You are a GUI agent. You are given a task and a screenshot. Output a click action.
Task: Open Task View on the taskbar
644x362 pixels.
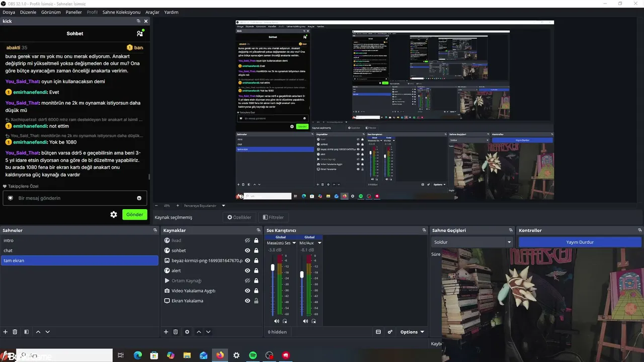click(x=121, y=355)
